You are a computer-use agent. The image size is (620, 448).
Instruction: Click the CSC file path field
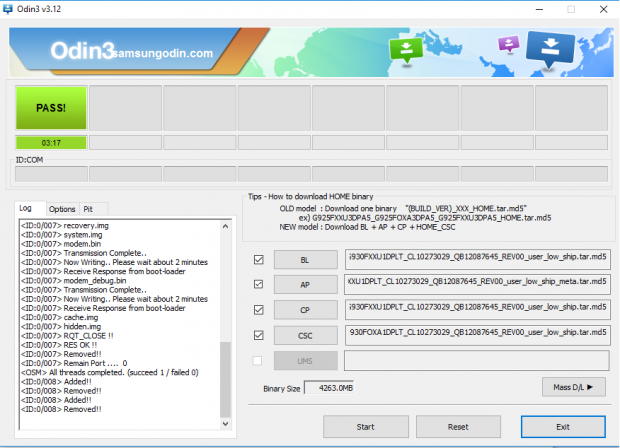(475, 335)
